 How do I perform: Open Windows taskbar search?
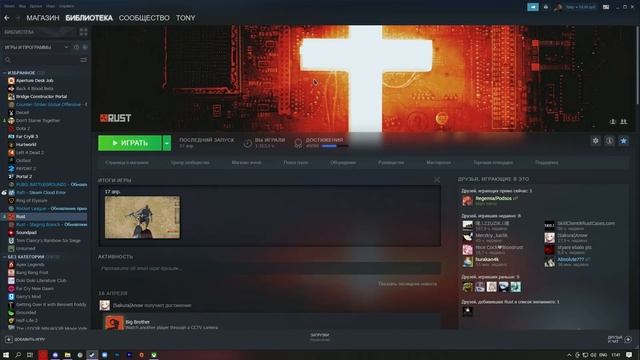[18, 355]
